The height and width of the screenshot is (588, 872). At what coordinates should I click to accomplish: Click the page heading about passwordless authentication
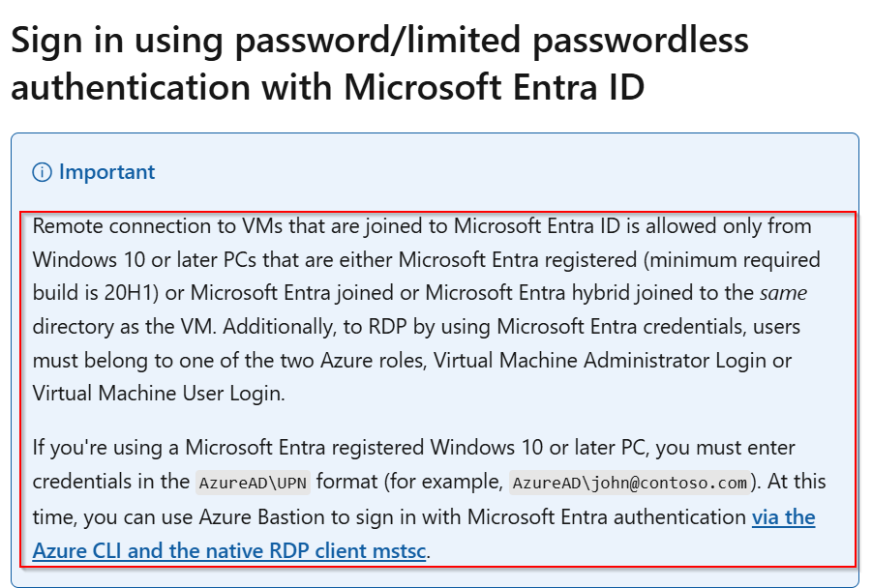pyautogui.click(x=377, y=63)
